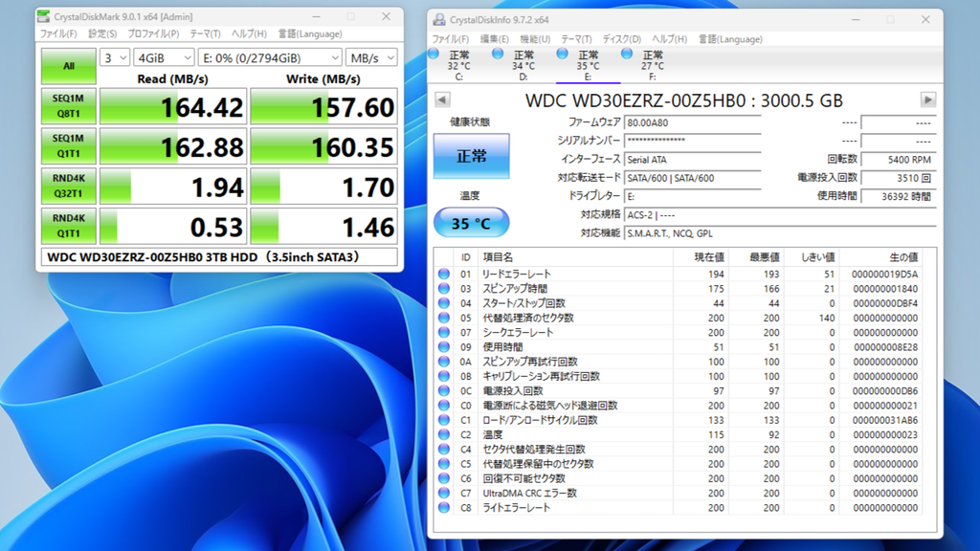Screen dimensions: 980x551
Task: Click the next disk arrow icon
Action: (927, 100)
